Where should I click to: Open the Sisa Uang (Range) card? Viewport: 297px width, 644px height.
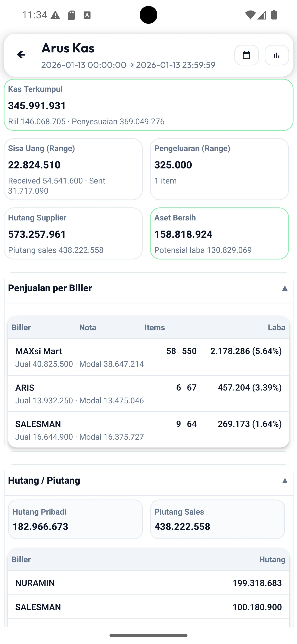[73, 169]
